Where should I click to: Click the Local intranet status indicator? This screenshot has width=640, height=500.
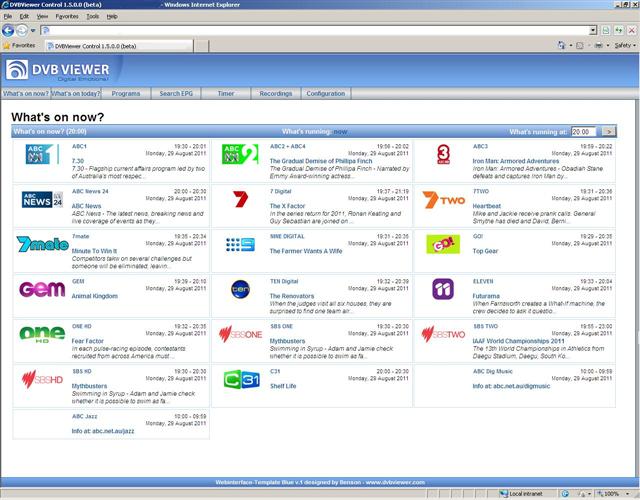(521, 494)
